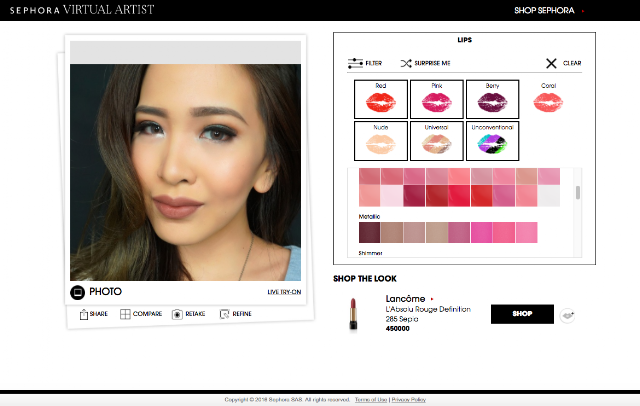Click the Share icon below the photo

click(84, 314)
